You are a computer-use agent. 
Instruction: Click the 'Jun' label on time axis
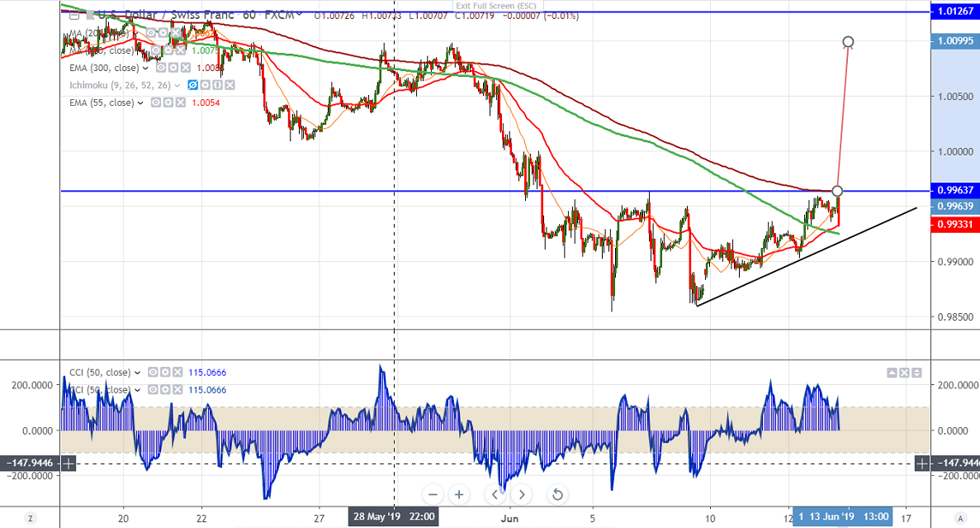(510, 518)
